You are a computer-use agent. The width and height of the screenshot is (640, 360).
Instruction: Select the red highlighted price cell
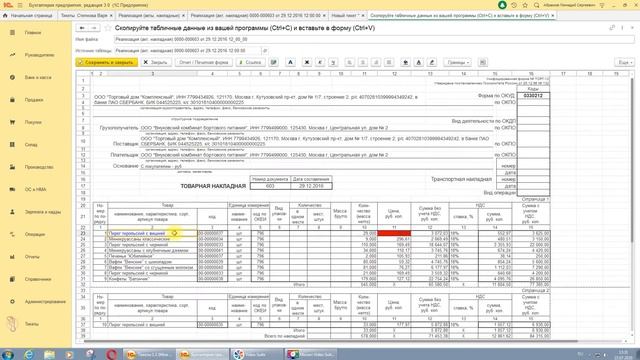point(394,233)
